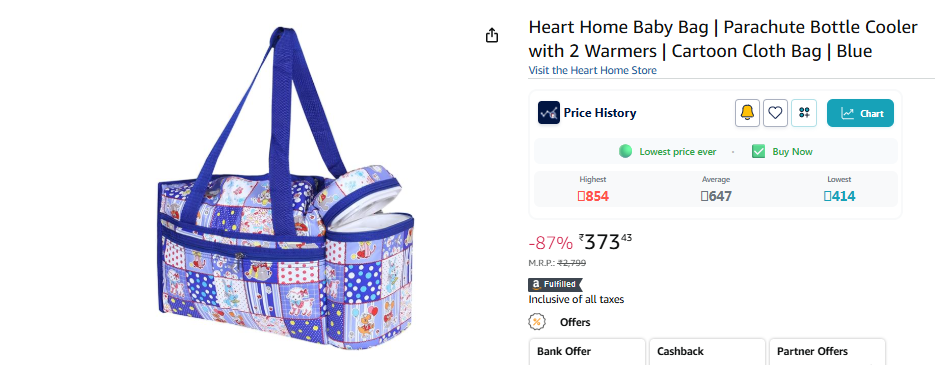Image resolution: width=935 pixels, height=365 pixels.
Task: Click the Average price ₹647 value
Action: [716, 196]
